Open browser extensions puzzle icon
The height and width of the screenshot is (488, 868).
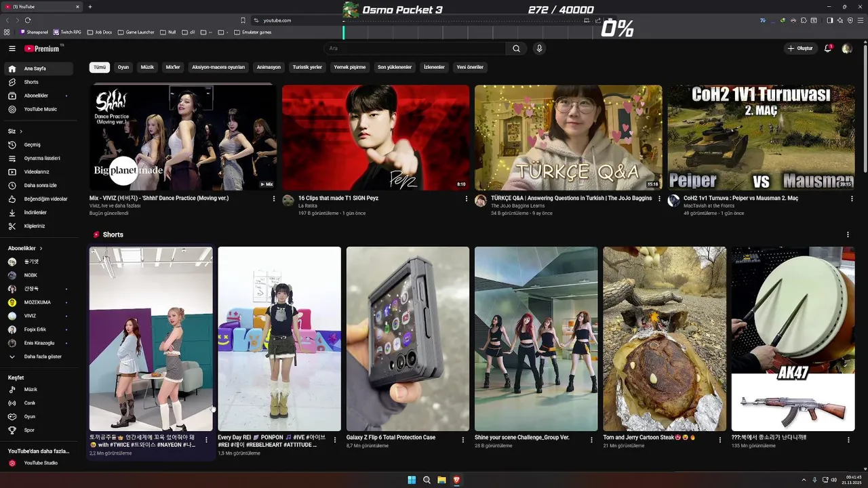tap(804, 20)
